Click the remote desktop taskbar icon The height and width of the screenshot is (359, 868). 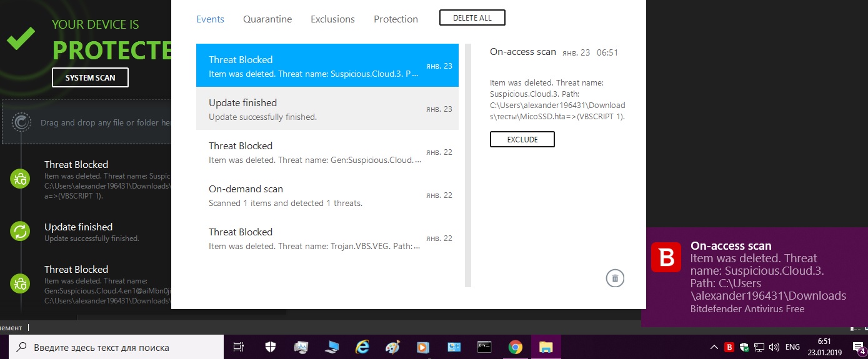pyautogui.click(x=331, y=347)
